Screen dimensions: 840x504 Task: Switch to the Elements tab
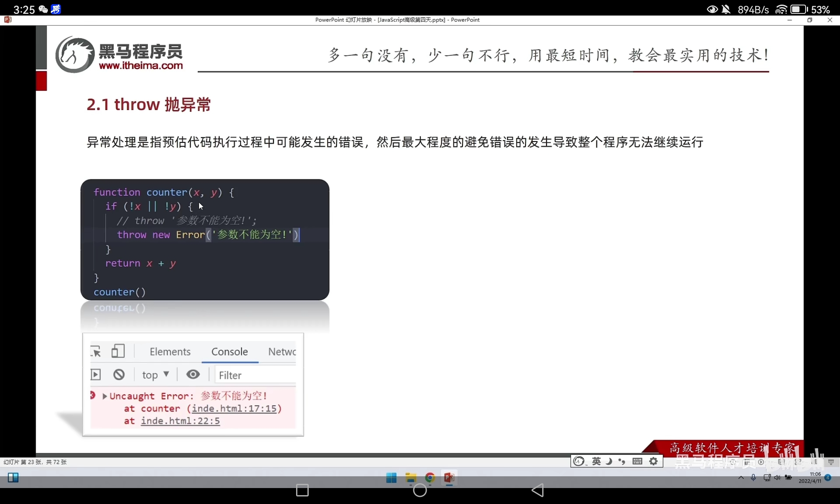[x=170, y=352]
